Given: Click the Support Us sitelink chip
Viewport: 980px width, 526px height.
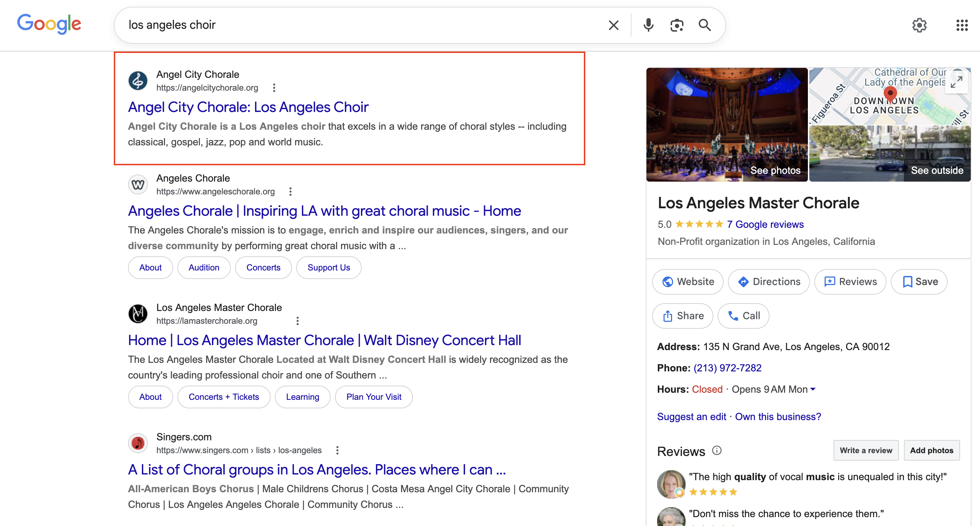Looking at the screenshot, I should click(329, 267).
